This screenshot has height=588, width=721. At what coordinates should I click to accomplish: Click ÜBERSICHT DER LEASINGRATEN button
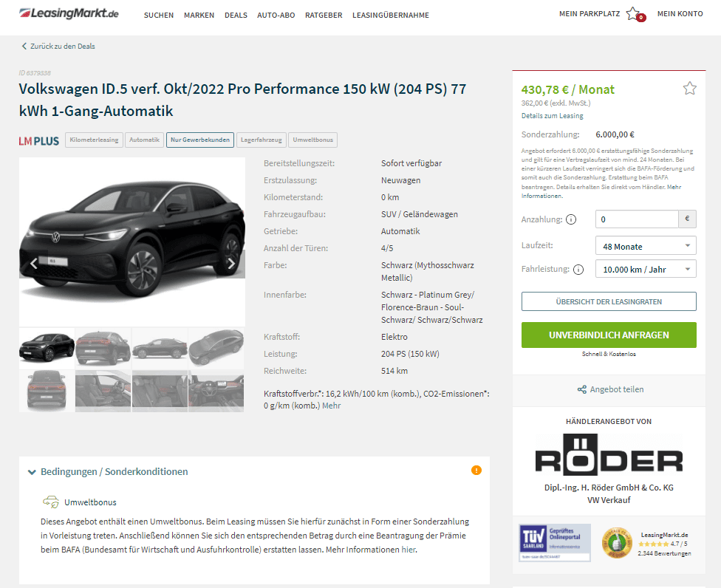609,301
